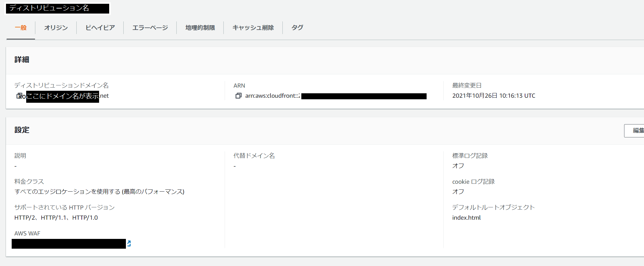Switch to the オリジン tab
Viewport: 644px width, 266px height.
point(56,28)
